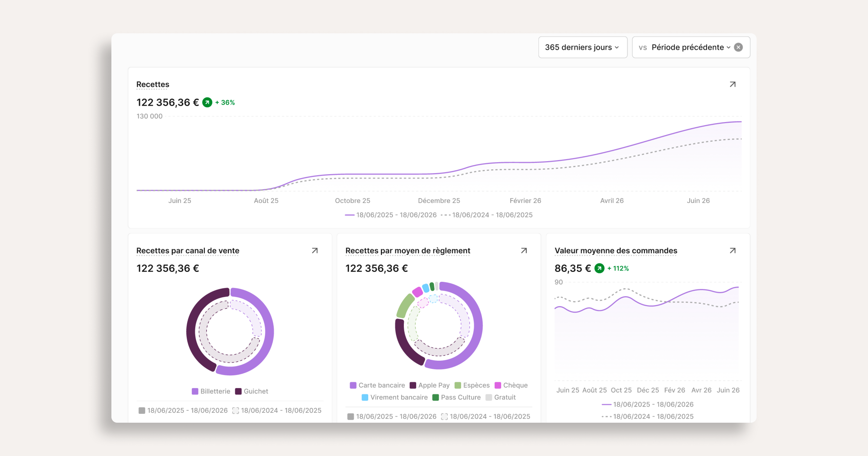Expand Recettes par canal de vente chart
The image size is (868, 456).
[x=315, y=251]
